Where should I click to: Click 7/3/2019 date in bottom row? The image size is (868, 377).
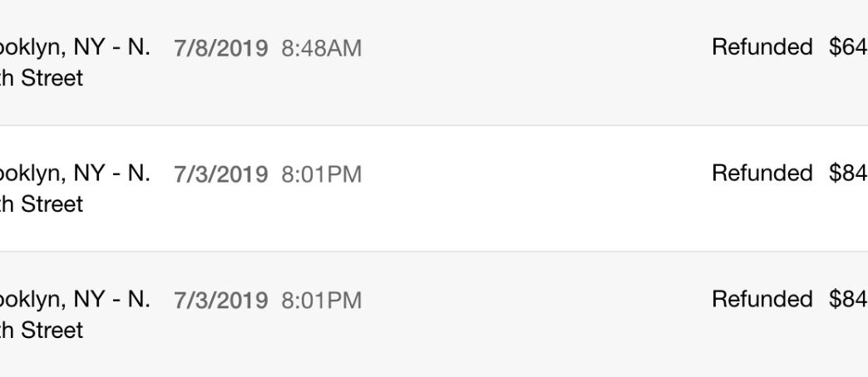point(221,301)
